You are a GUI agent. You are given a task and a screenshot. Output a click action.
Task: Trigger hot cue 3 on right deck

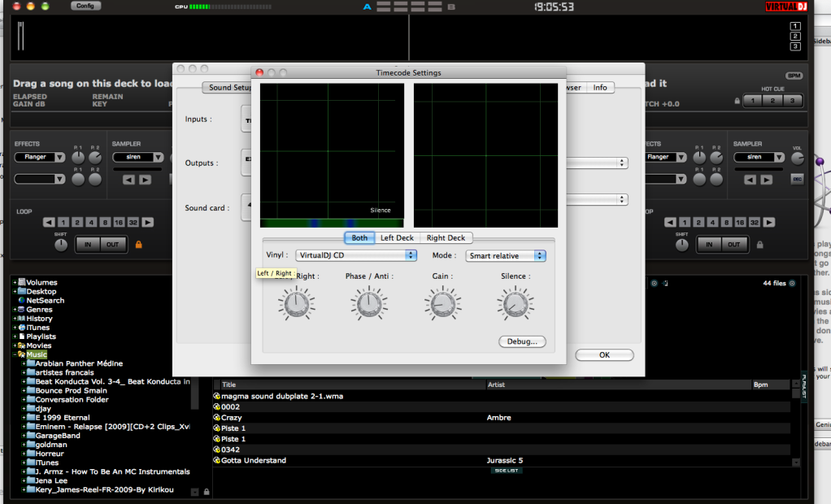792,101
